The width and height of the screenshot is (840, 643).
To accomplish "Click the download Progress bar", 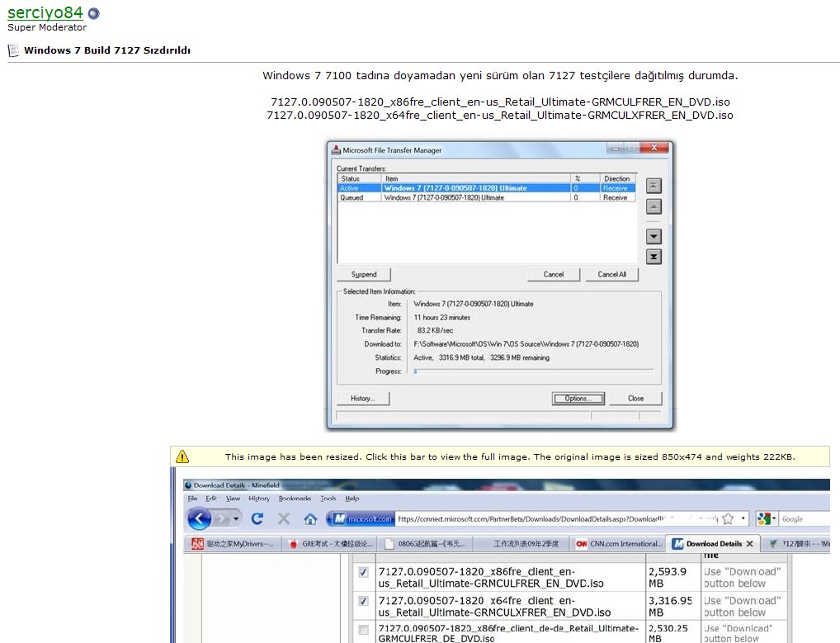I will click(532, 371).
